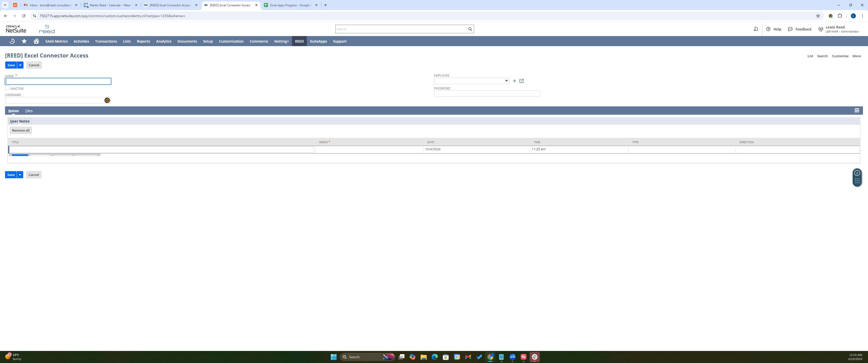Click the Remove all button
The image size is (868, 363).
tap(20, 130)
